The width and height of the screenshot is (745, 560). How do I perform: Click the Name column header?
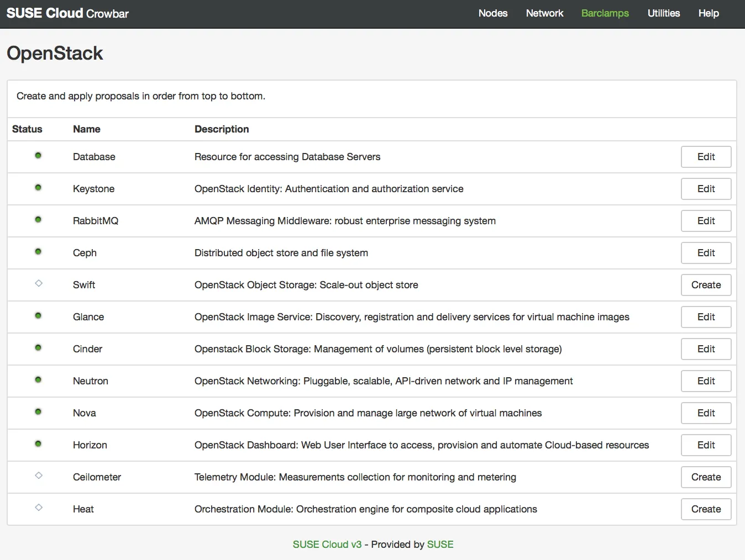[x=87, y=129]
